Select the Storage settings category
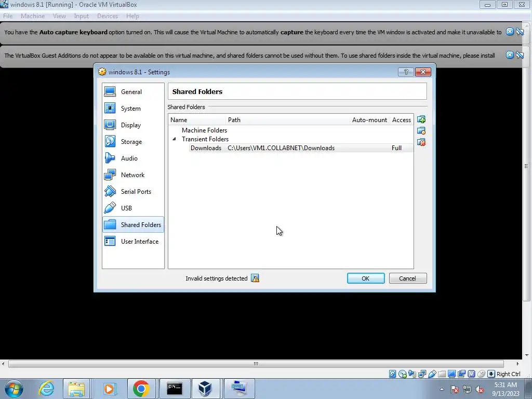The width and height of the screenshot is (532, 399). (133, 142)
